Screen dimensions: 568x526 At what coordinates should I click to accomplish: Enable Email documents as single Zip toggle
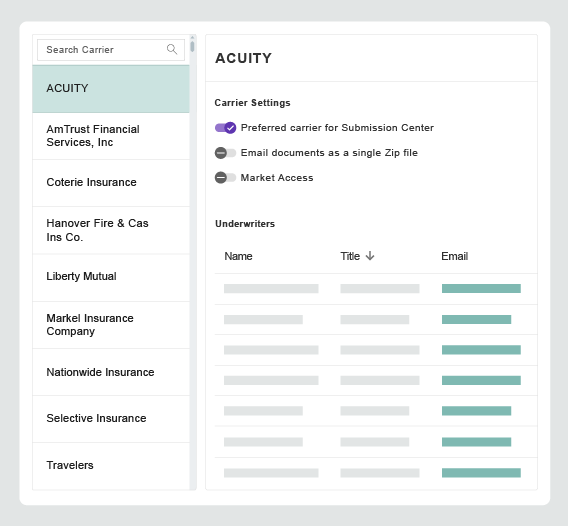tap(225, 153)
